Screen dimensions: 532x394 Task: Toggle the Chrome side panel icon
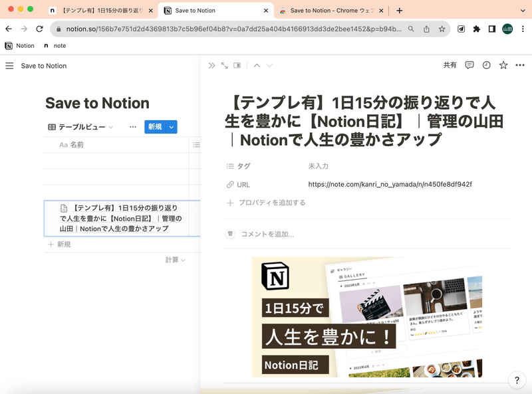pyautogui.click(x=492, y=29)
